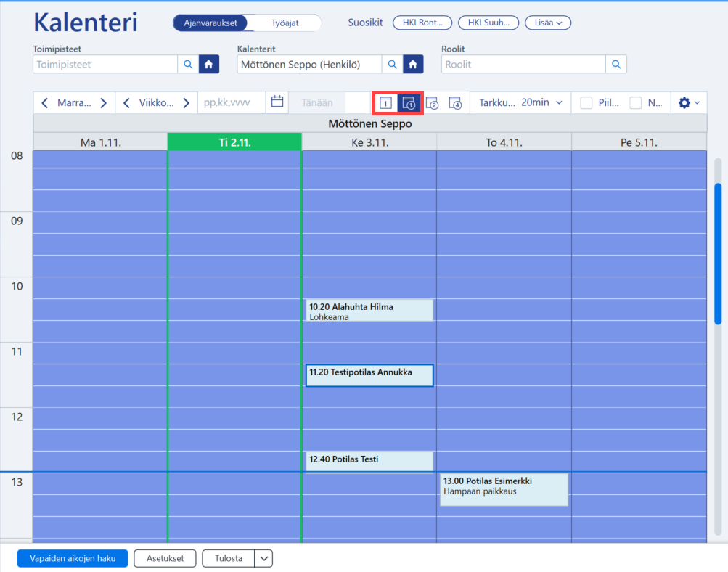Screen dimensions: 728x572
Task: Click the Roolit search magnifier icon
Action: click(616, 64)
